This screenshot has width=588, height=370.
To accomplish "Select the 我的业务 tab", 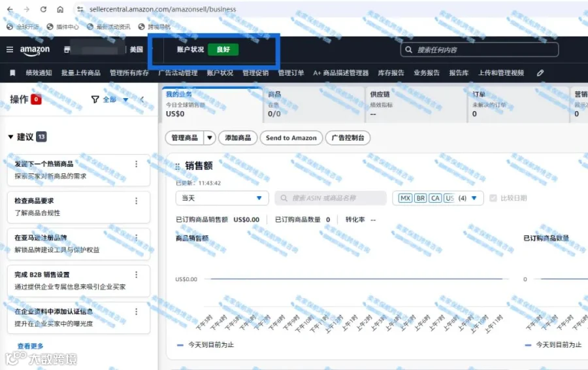I will [x=212, y=105].
